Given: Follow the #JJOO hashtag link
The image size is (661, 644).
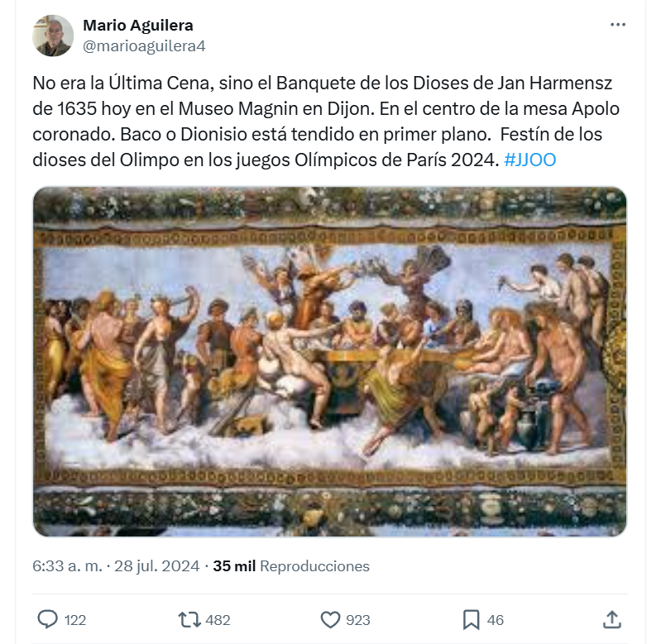Looking at the screenshot, I should 530,160.
